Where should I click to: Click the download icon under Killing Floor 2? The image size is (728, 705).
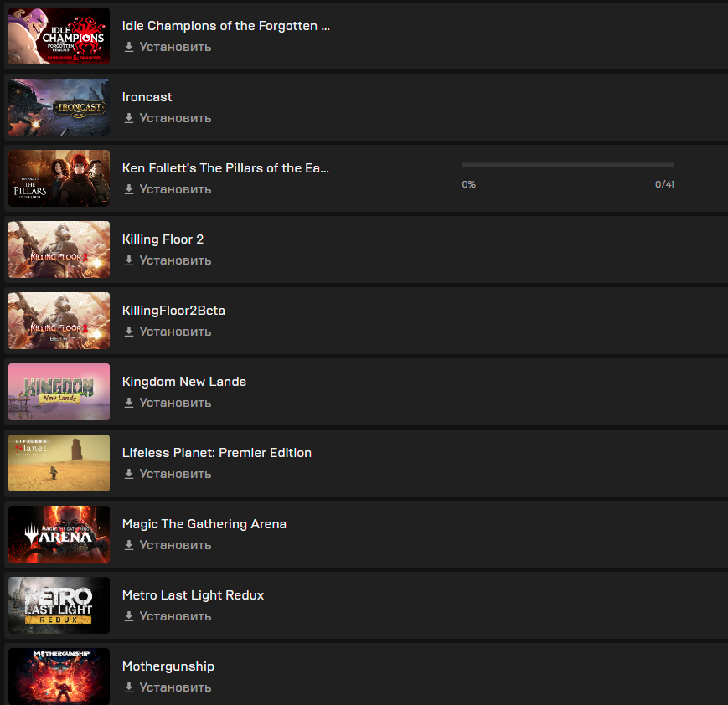click(129, 260)
